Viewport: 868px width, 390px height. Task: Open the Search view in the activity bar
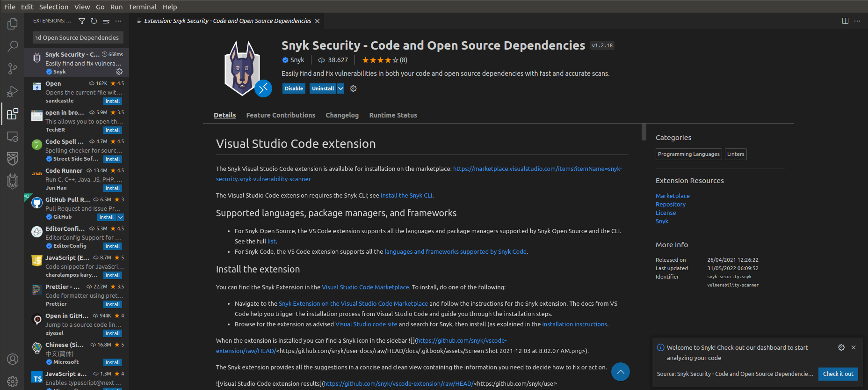tap(13, 46)
